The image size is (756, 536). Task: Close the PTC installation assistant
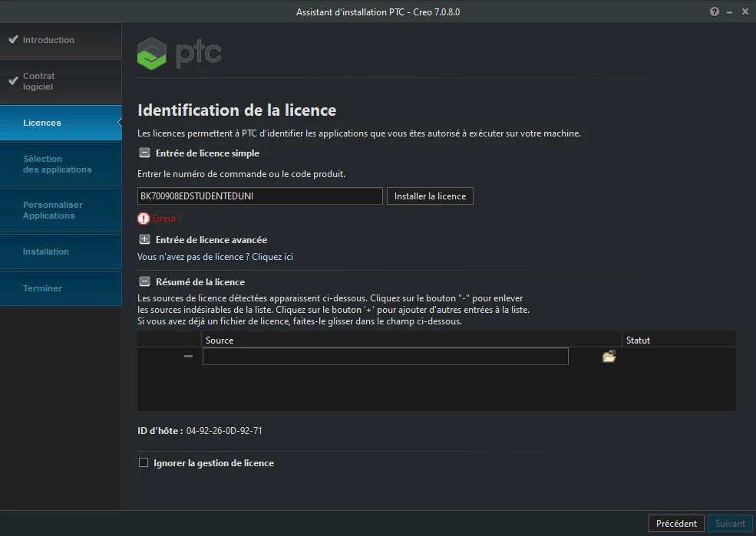click(745, 12)
